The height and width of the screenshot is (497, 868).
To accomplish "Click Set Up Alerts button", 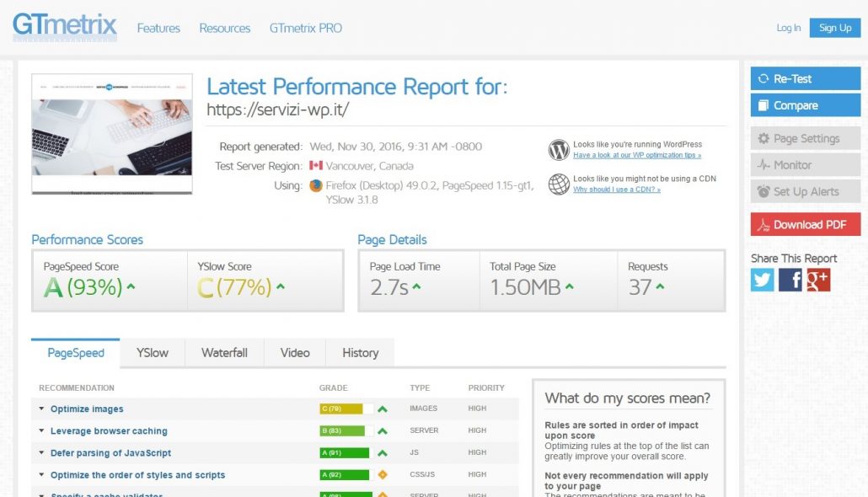I will click(806, 191).
